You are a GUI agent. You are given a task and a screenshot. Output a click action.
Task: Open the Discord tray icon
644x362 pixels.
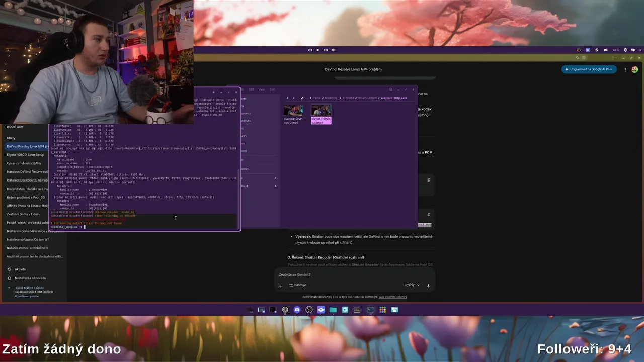[606, 50]
